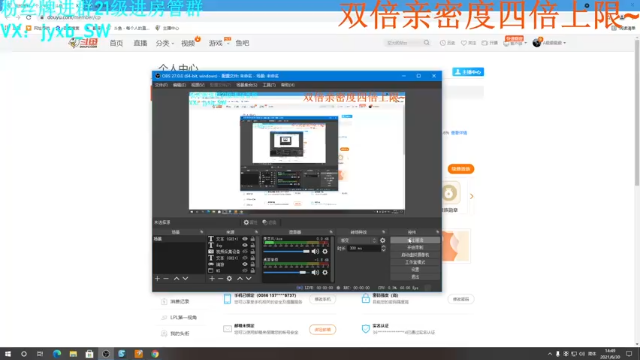Open the 客户端 dropdown in Douyu header
Image resolution: width=640 pixels, height=360 pixels.
(515, 42)
